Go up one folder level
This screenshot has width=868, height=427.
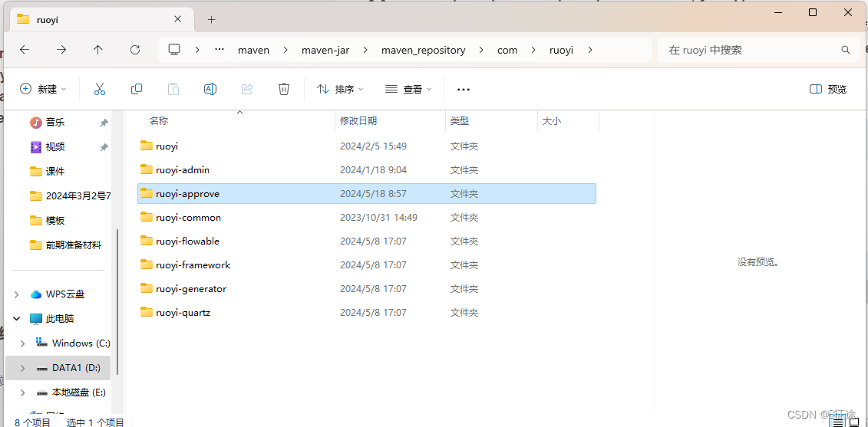[98, 50]
